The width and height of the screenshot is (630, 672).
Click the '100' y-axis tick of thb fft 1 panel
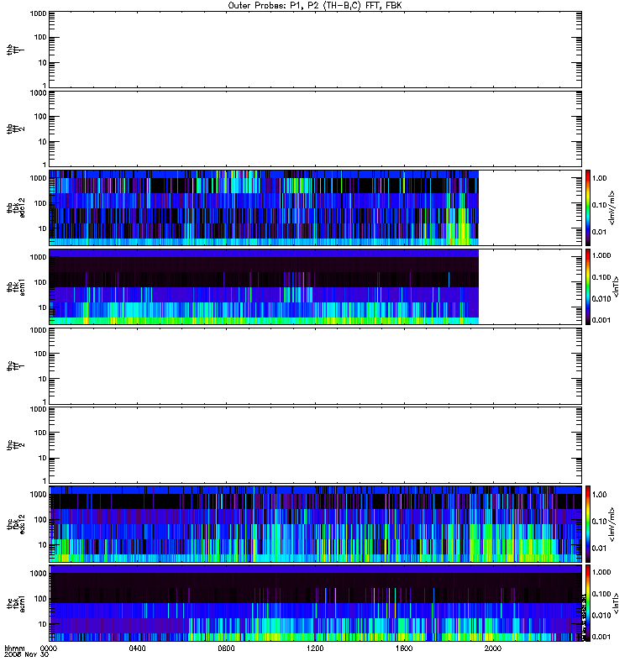pyautogui.click(x=40, y=37)
